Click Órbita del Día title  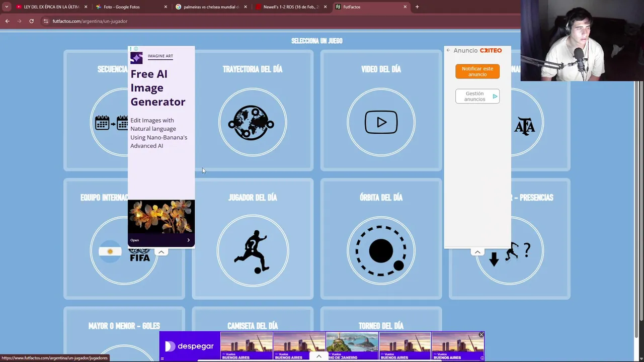381,198
